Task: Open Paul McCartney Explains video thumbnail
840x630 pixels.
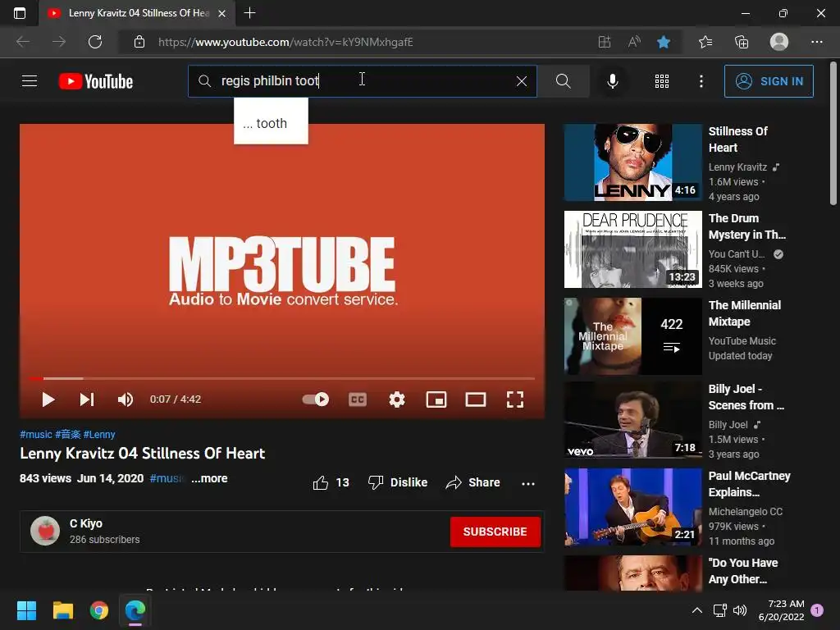Action: (x=632, y=507)
